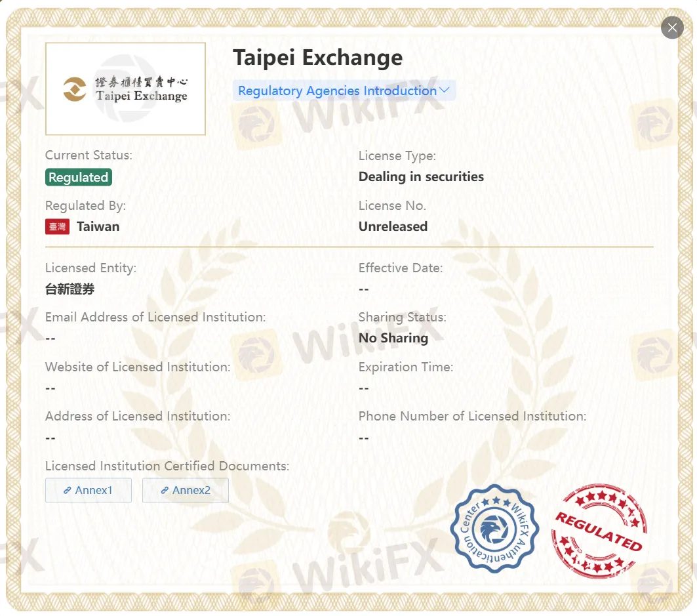Select the 'Unreleased' license number text
Viewport: 697px width, 616px height.
393,226
